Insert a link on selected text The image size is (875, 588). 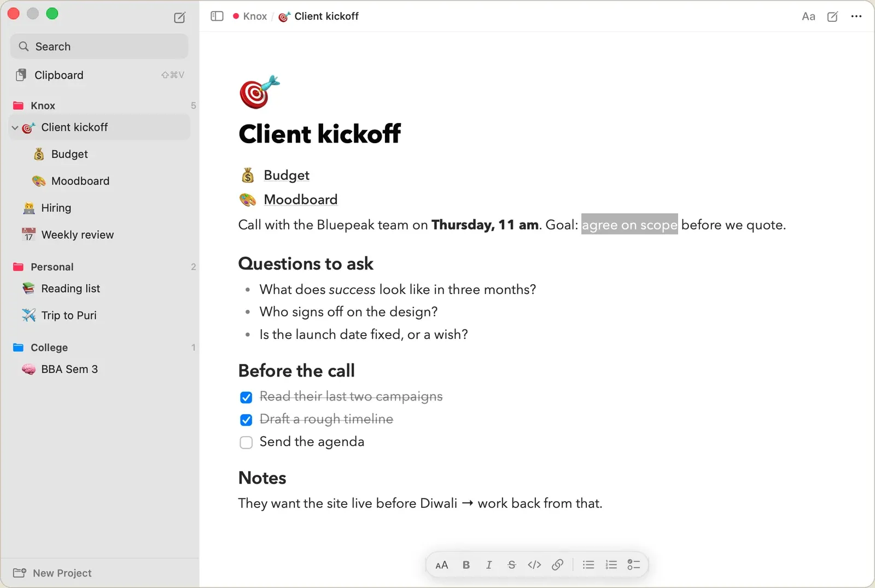click(x=557, y=565)
